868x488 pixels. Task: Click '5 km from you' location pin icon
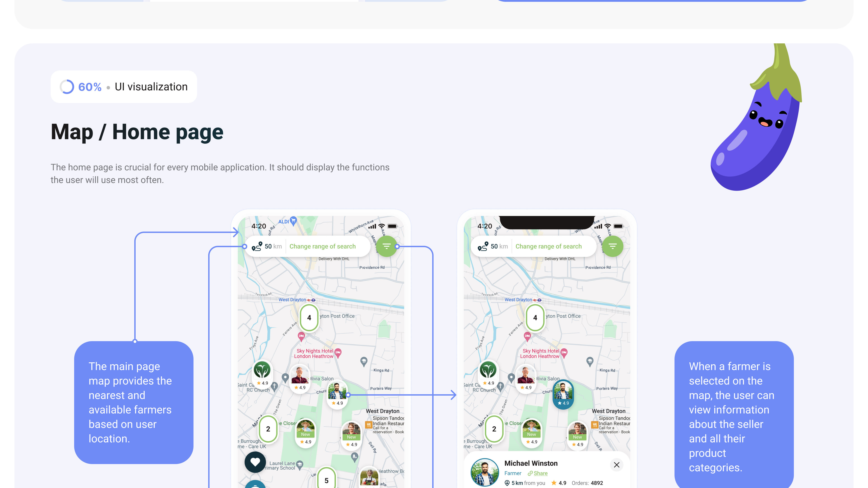click(507, 483)
